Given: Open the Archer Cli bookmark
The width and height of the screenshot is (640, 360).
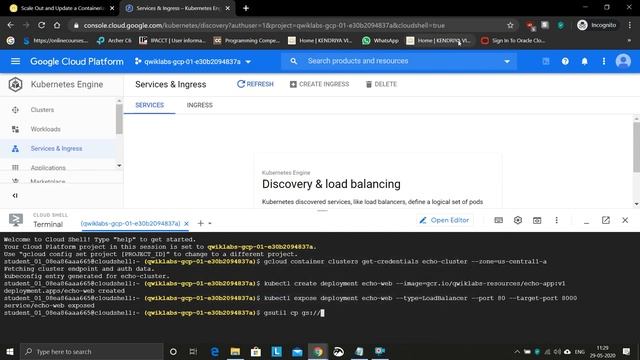Looking at the screenshot, I should (x=114, y=40).
